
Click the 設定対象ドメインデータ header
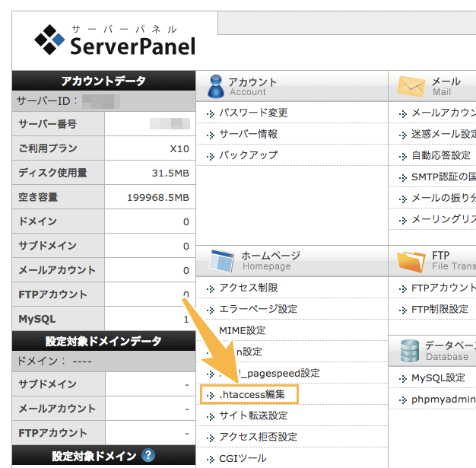coord(103,341)
